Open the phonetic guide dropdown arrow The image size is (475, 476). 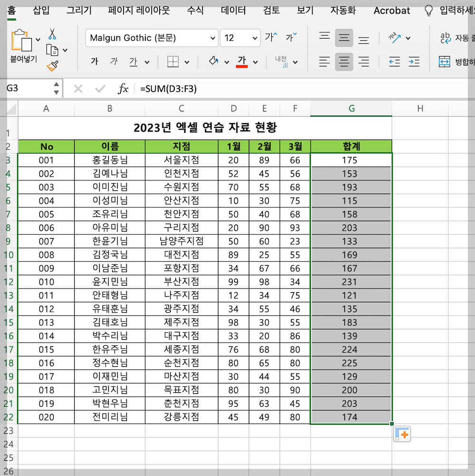pos(295,62)
